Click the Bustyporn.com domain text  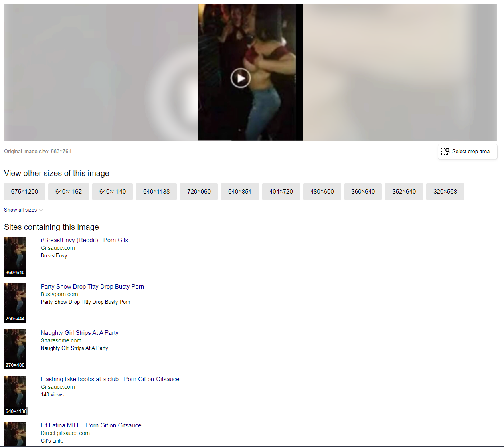[59, 294]
